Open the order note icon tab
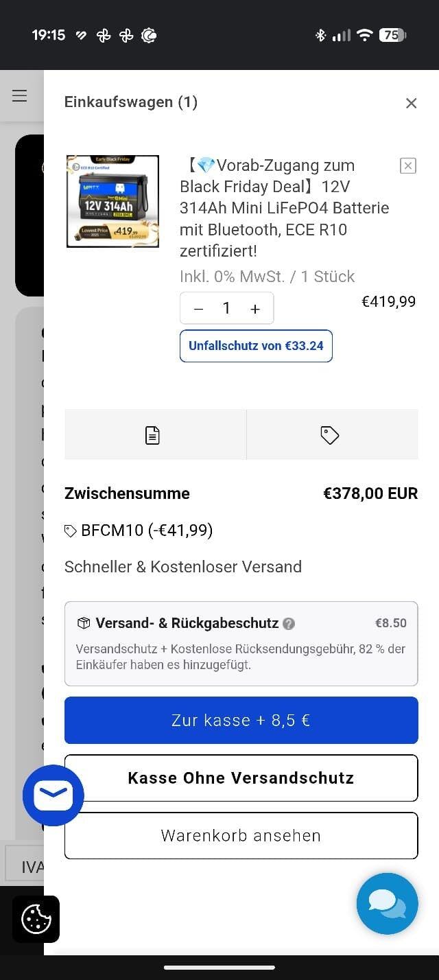The image size is (439, 980). (x=152, y=435)
